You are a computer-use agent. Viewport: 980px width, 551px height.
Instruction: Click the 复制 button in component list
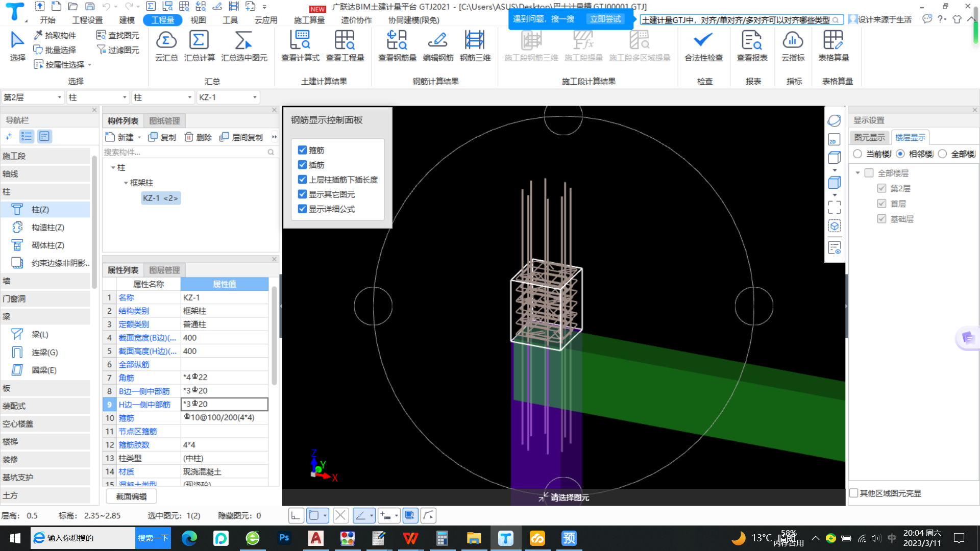[162, 137]
